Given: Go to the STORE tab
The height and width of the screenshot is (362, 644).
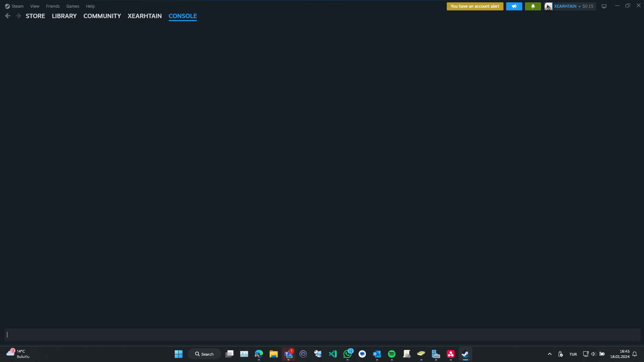Looking at the screenshot, I should (35, 16).
